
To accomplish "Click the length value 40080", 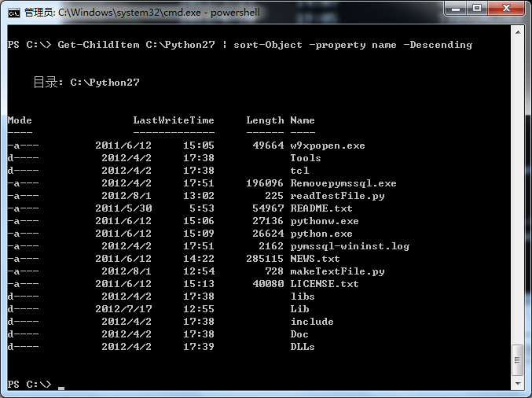I will click(x=268, y=284).
